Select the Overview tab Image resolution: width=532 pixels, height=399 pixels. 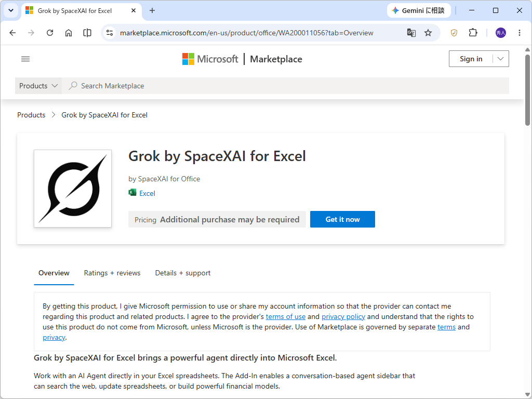click(54, 273)
